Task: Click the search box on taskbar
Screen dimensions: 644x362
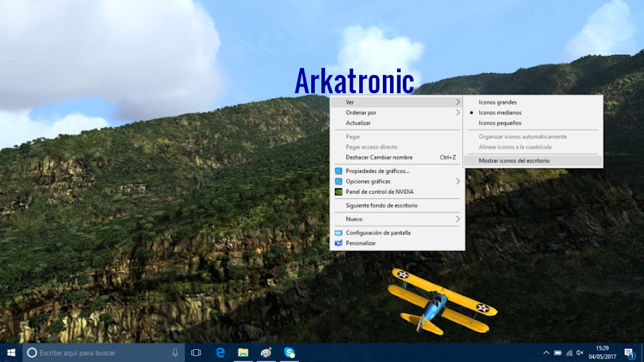Action: [104, 353]
